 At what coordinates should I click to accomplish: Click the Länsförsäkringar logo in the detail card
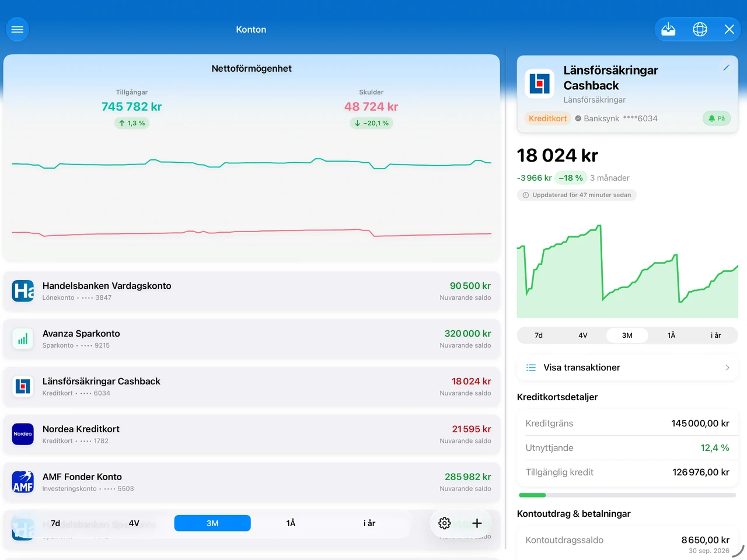click(x=540, y=83)
